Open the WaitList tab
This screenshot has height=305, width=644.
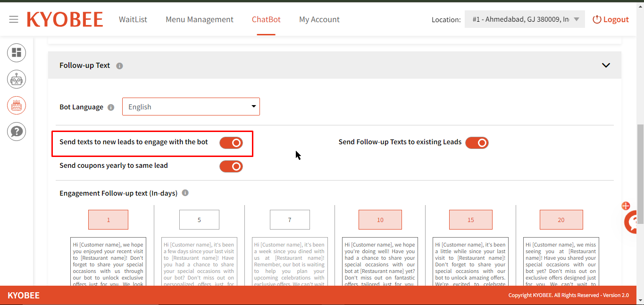coord(133,19)
